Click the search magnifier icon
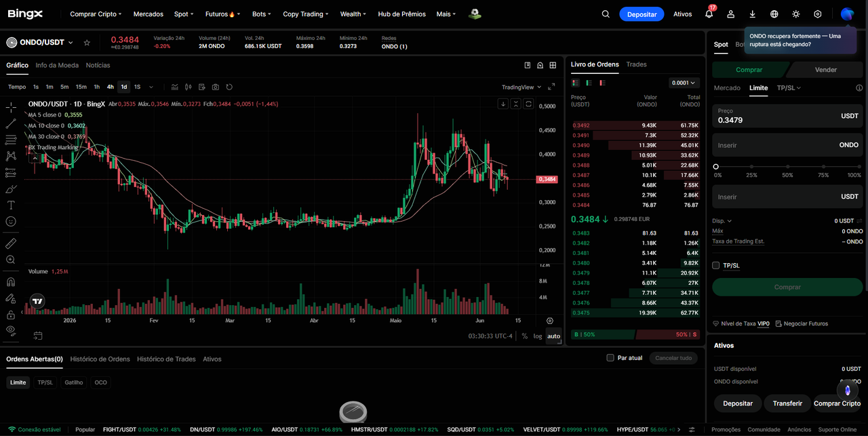Image resolution: width=868 pixels, height=436 pixels. point(606,14)
